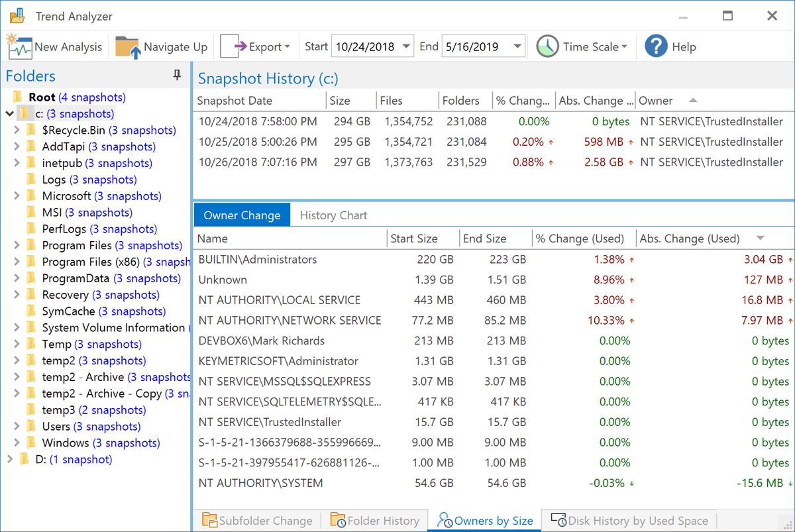Click the PerfLogs folder icon
The image size is (795, 532).
click(31, 229)
